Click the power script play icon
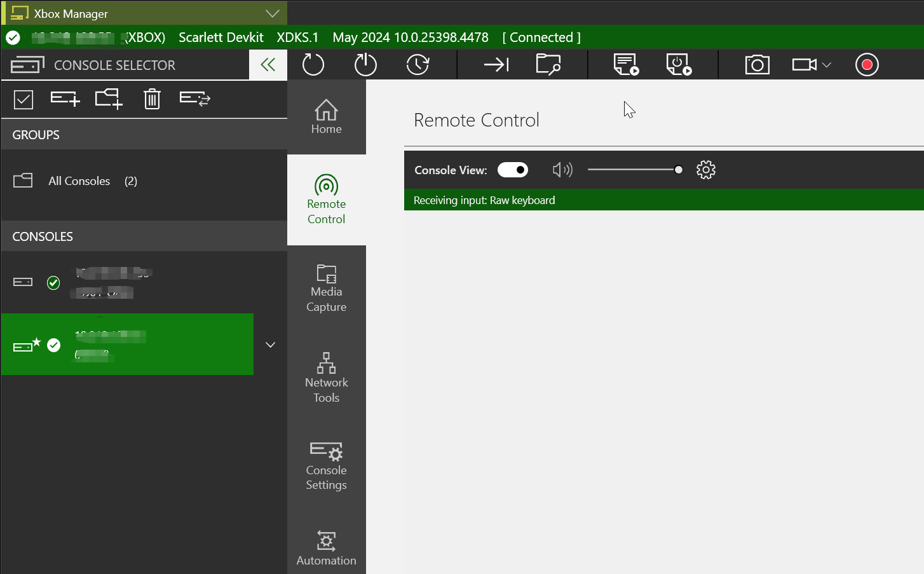 pos(679,64)
